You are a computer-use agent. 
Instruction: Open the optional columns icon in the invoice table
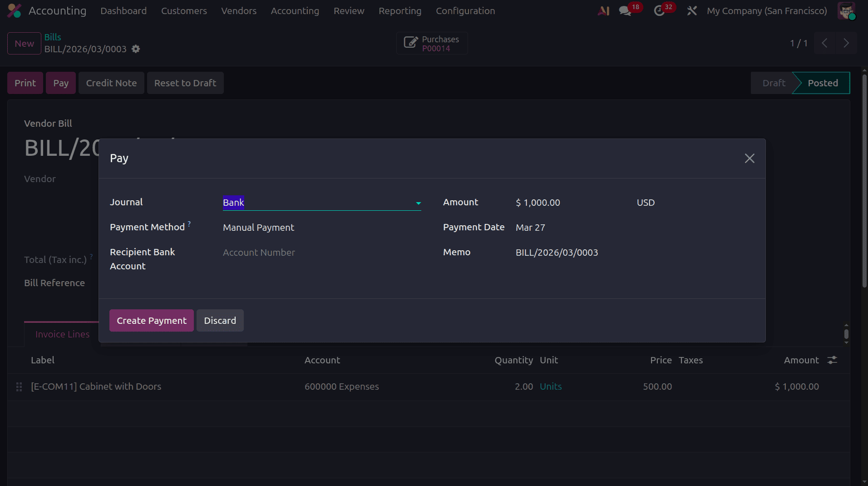832,360
